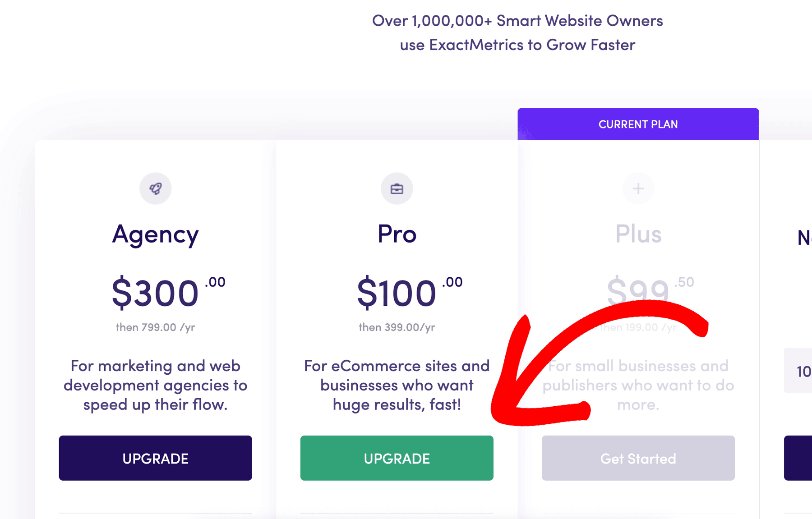Click the Agency plan rocket icon

(x=155, y=188)
